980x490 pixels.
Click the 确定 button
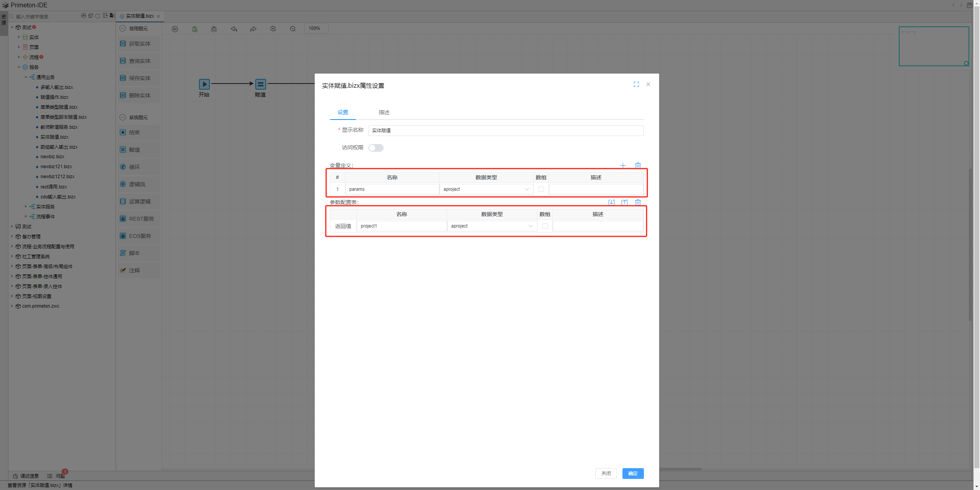(x=633, y=474)
